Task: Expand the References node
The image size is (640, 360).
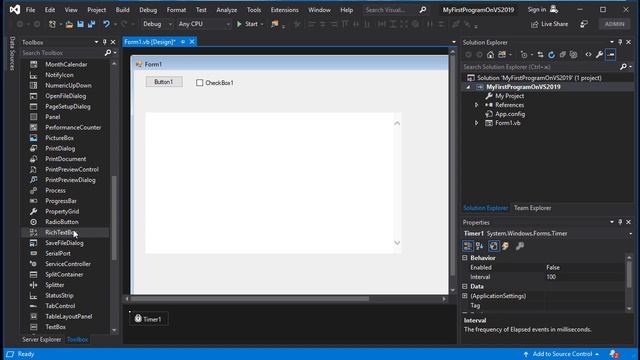Action: click(x=476, y=105)
